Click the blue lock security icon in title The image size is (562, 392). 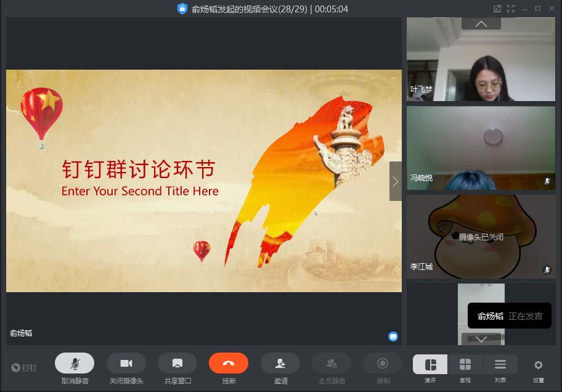point(182,8)
